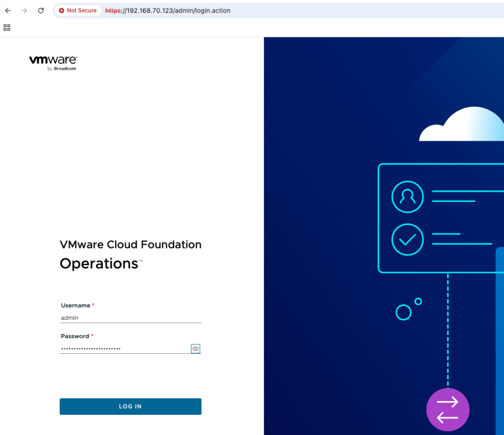Click the purple swap arrows circle
Viewport: 504px width, 435px height.
447,409
